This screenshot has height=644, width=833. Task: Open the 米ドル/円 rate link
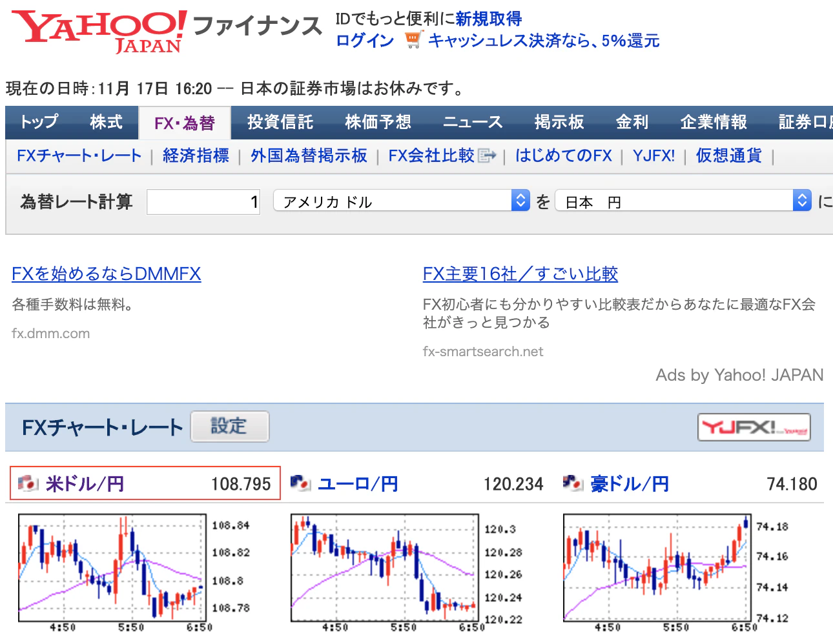85,483
